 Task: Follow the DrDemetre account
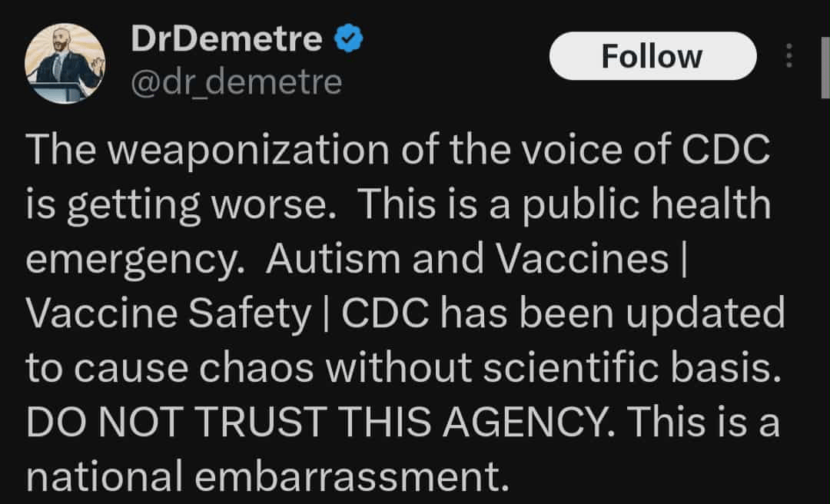[652, 56]
